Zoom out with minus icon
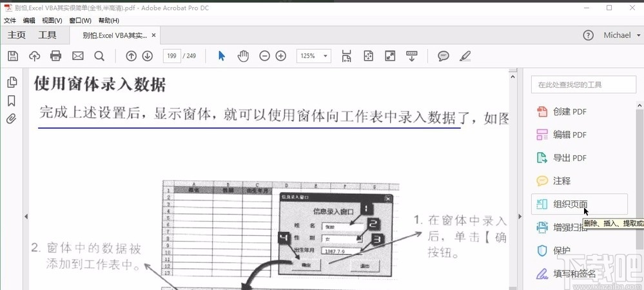 264,56
